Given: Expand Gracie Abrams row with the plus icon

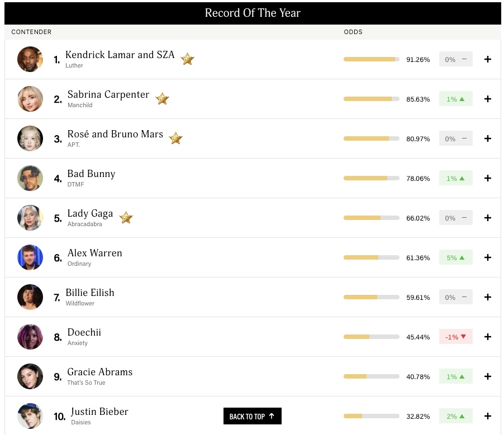Looking at the screenshot, I should (487, 376).
